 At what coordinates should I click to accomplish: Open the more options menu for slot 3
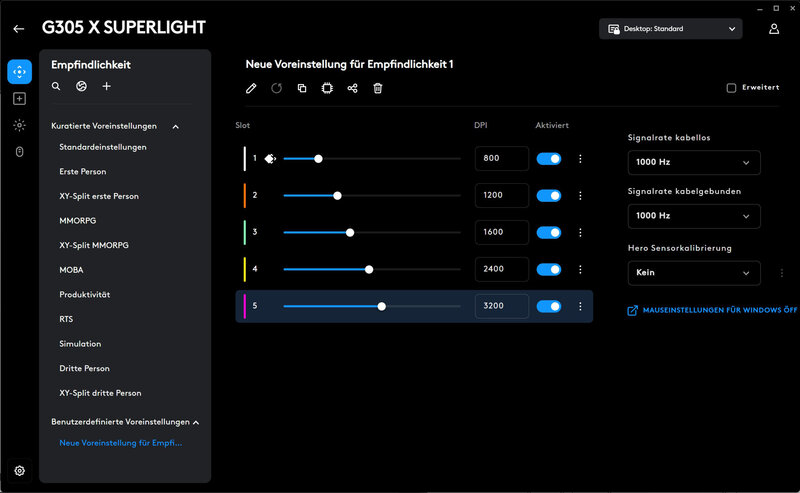(x=580, y=232)
